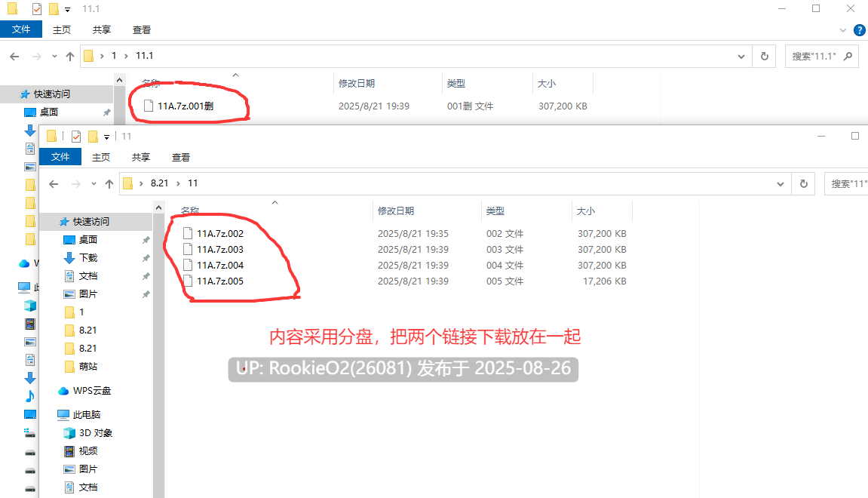Open WPS云盘 in the sidebar
Viewport: 868px width, 498px height.
pos(91,391)
